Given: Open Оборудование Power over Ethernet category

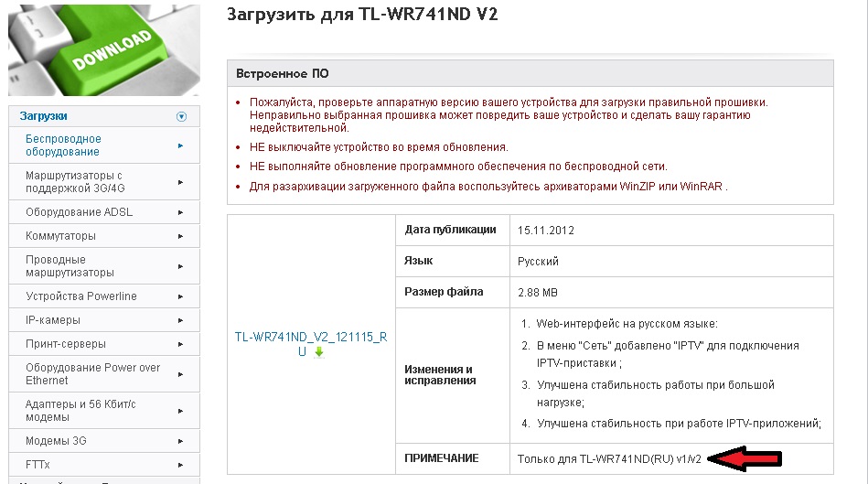Looking at the screenshot, I should pyautogui.click(x=92, y=374).
